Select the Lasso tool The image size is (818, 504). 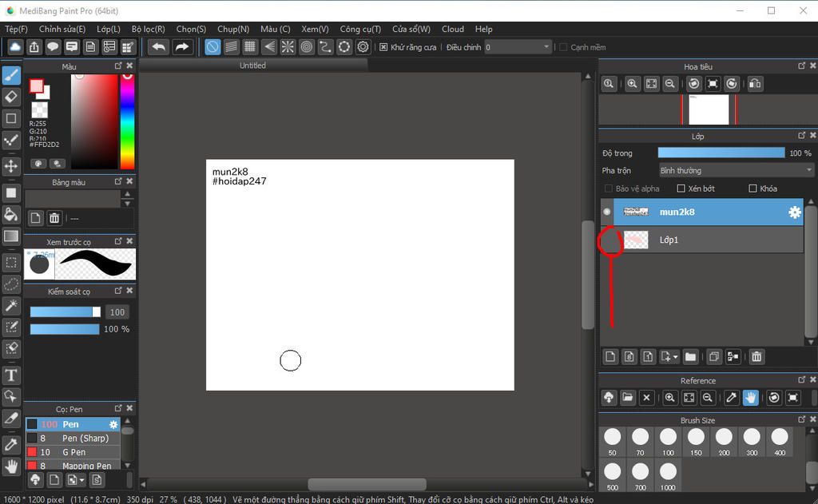click(11, 284)
